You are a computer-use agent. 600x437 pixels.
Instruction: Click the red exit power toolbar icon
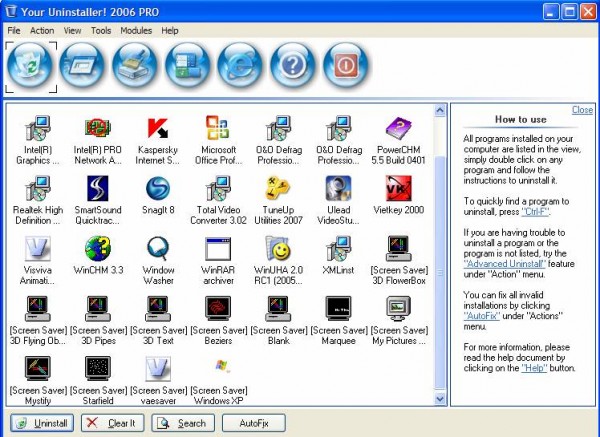pos(346,66)
